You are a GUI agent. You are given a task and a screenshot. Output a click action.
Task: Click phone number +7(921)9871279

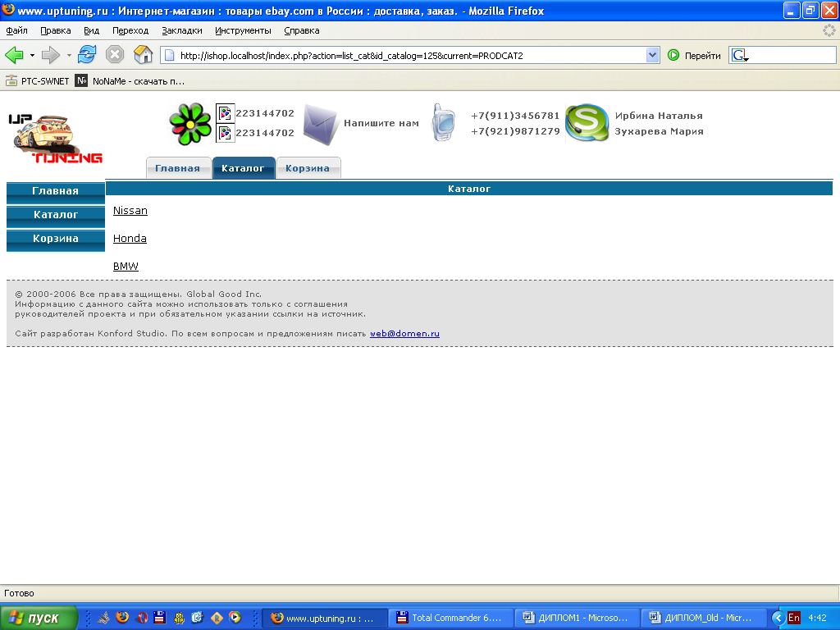(515, 131)
